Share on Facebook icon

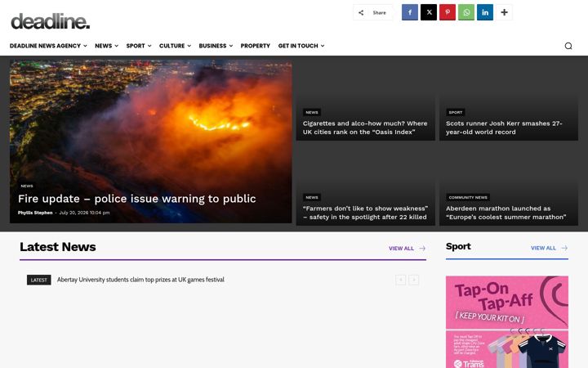tap(410, 12)
